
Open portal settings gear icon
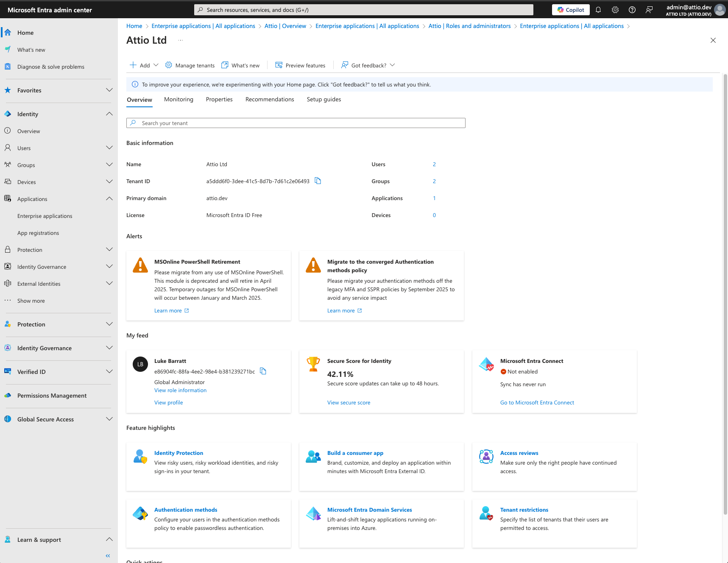pos(615,10)
